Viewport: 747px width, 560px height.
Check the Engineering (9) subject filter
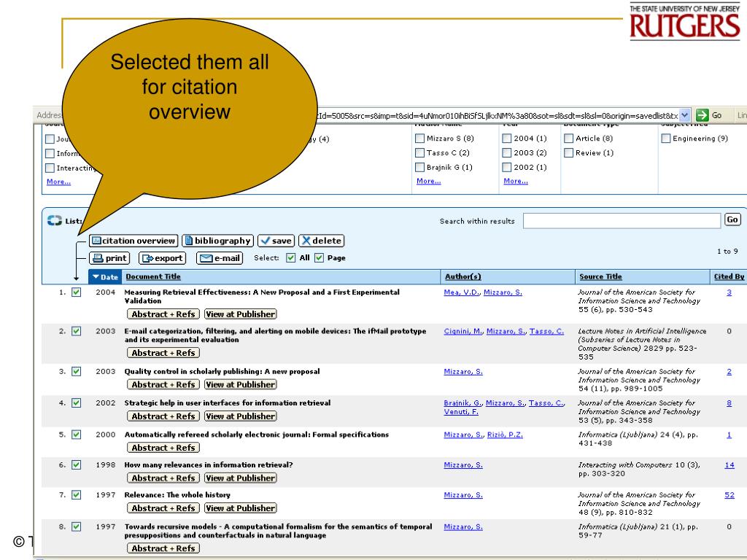click(666, 138)
